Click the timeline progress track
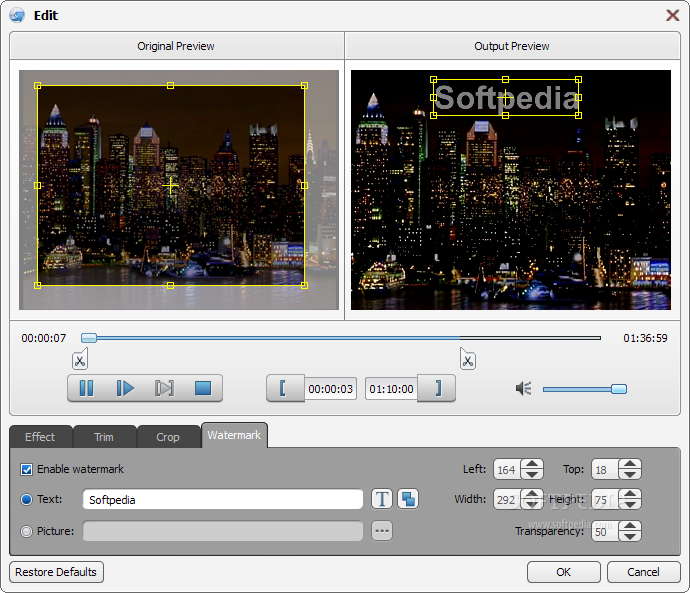Viewport: 690px width, 593px height. point(341,338)
